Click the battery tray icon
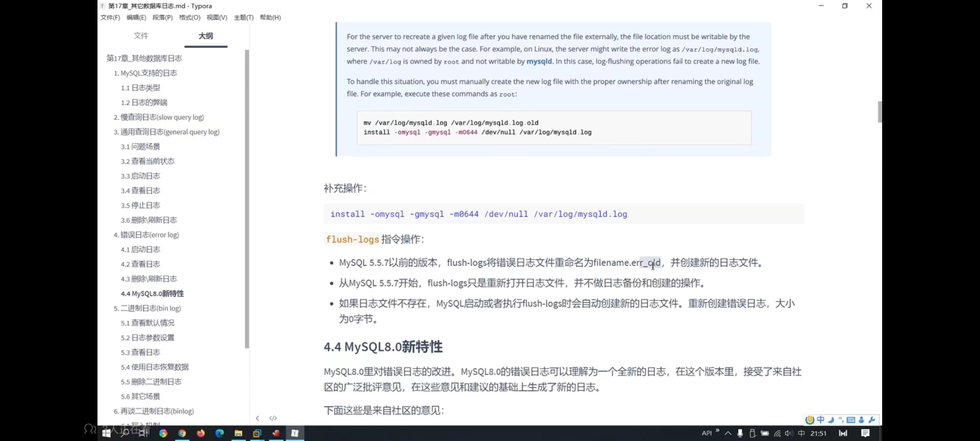This screenshot has height=441, width=980. pos(765,433)
